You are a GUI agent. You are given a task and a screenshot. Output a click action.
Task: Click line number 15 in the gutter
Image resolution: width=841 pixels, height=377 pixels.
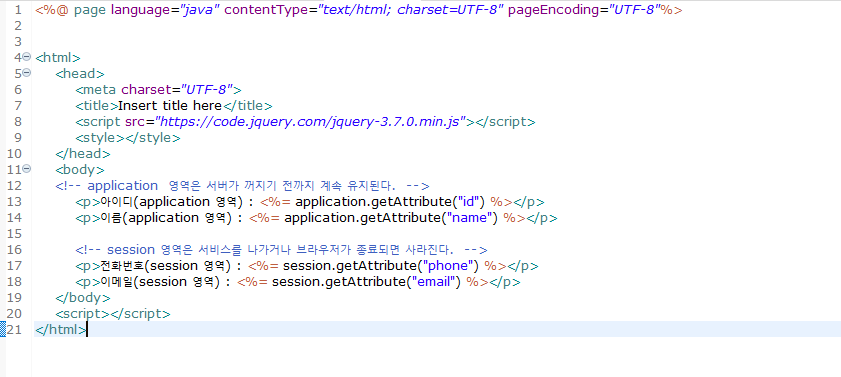click(15, 234)
